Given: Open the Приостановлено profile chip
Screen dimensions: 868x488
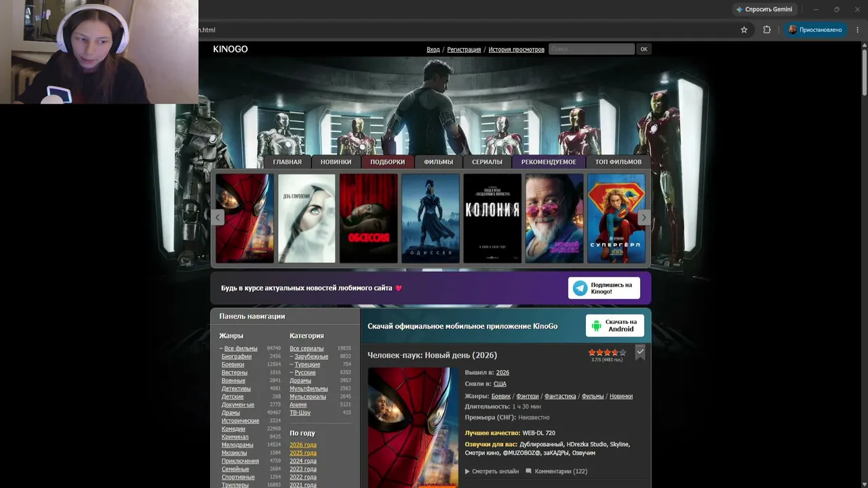Looking at the screenshot, I should 814,30.
